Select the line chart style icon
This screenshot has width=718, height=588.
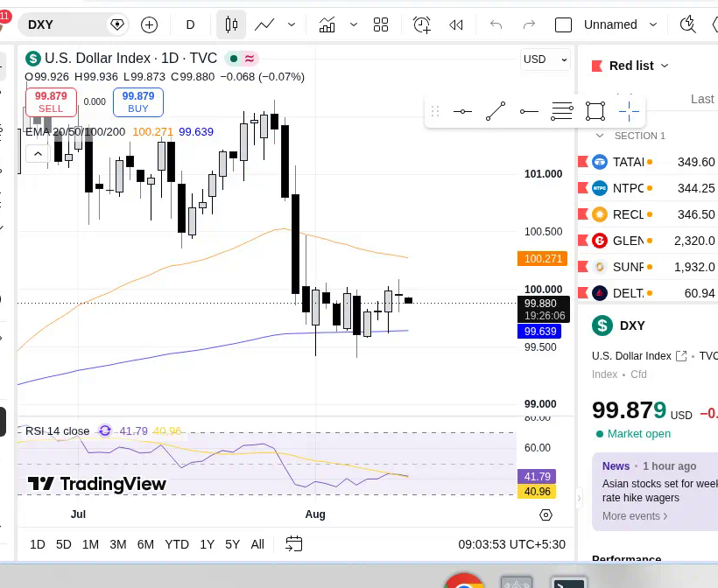point(264,24)
